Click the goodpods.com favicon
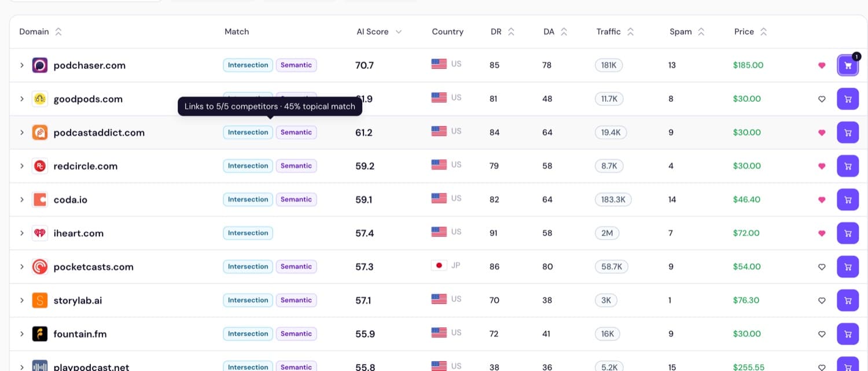Viewport: 868px width, 371px height. [40, 99]
